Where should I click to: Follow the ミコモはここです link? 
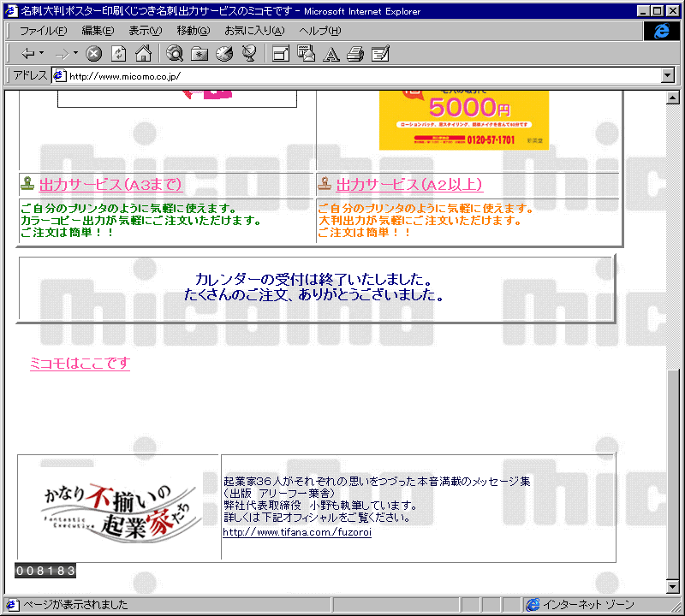click(x=80, y=364)
